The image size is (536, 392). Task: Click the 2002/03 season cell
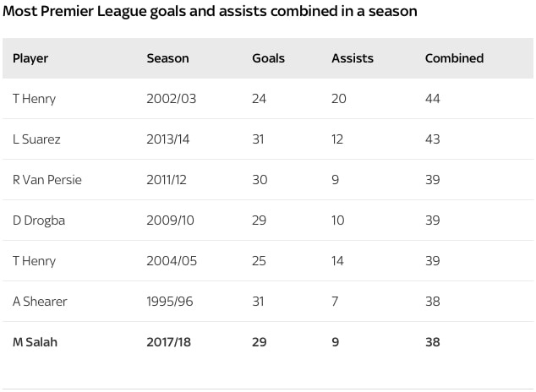pos(172,99)
